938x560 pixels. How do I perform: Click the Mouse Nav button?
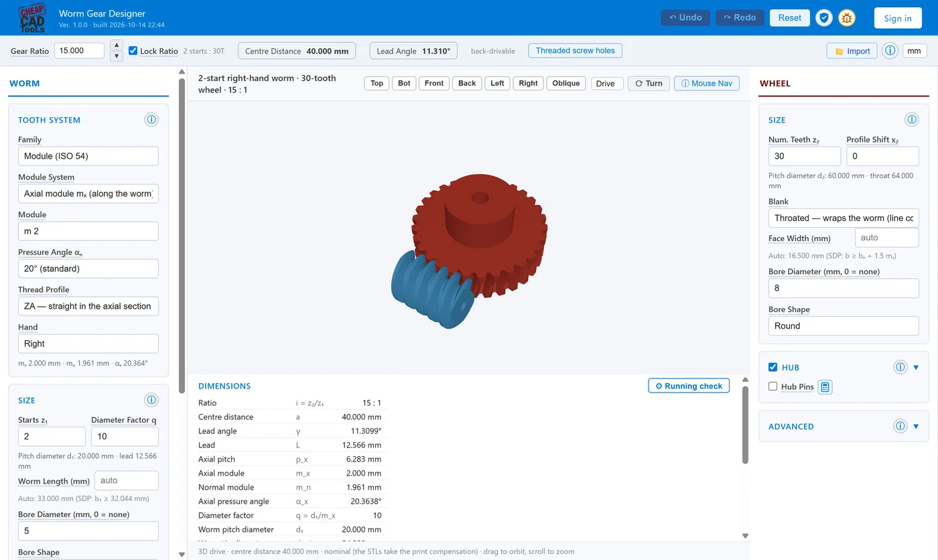[707, 84]
